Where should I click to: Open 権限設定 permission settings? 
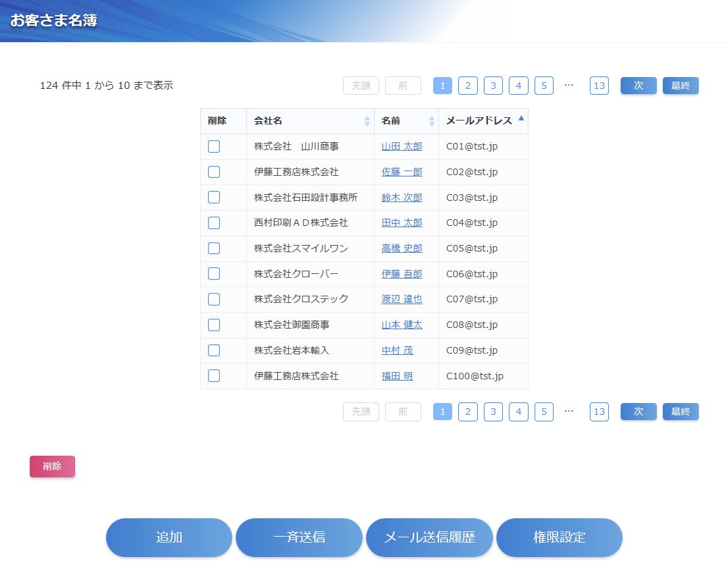(559, 537)
